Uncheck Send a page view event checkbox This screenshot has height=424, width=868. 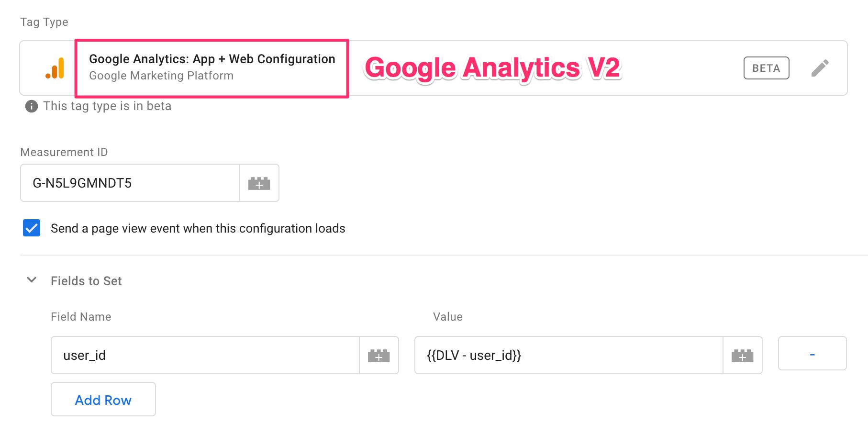coord(32,228)
